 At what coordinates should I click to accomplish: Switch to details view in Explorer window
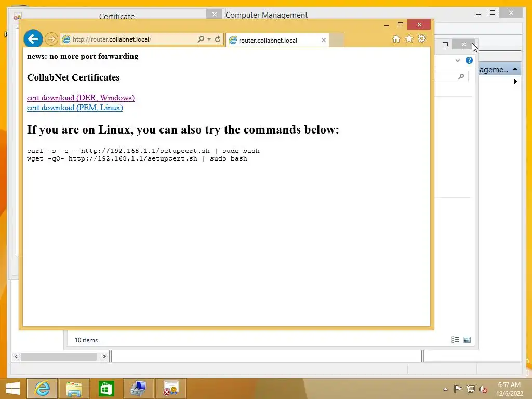[x=455, y=340]
